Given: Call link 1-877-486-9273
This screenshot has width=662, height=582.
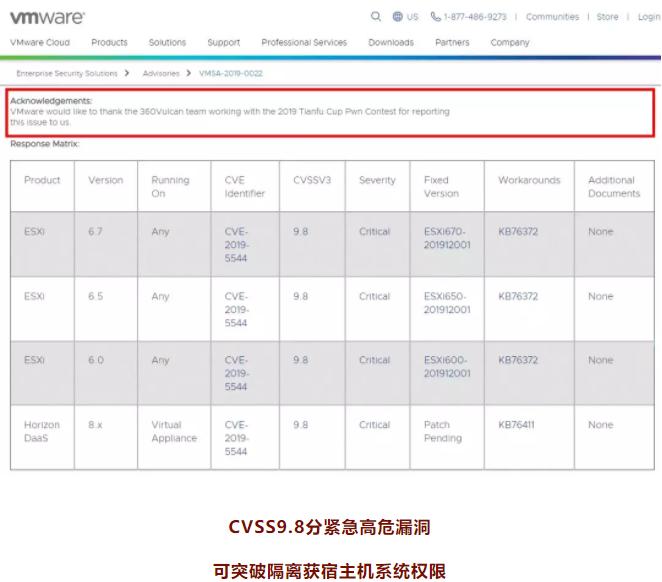Looking at the screenshot, I should point(475,17).
